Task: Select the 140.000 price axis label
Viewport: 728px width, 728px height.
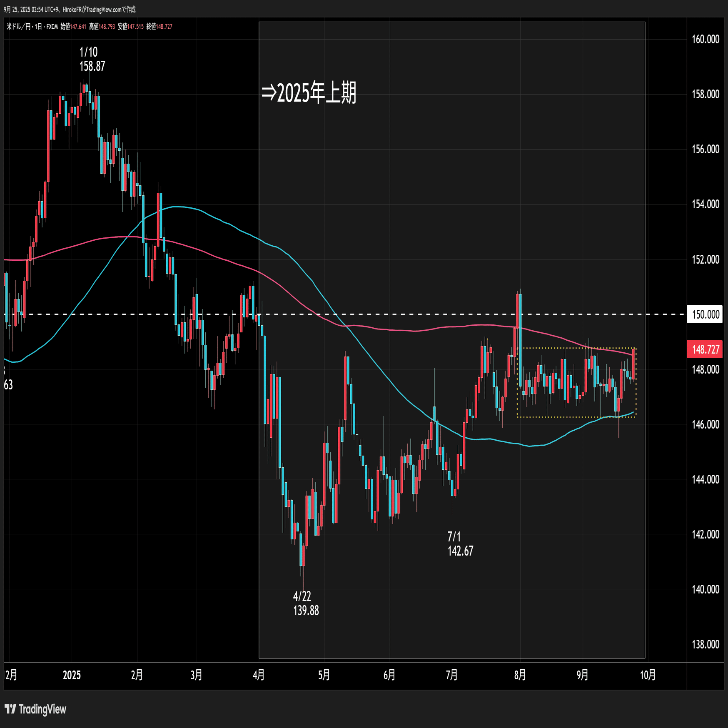Action: pyautogui.click(x=706, y=589)
